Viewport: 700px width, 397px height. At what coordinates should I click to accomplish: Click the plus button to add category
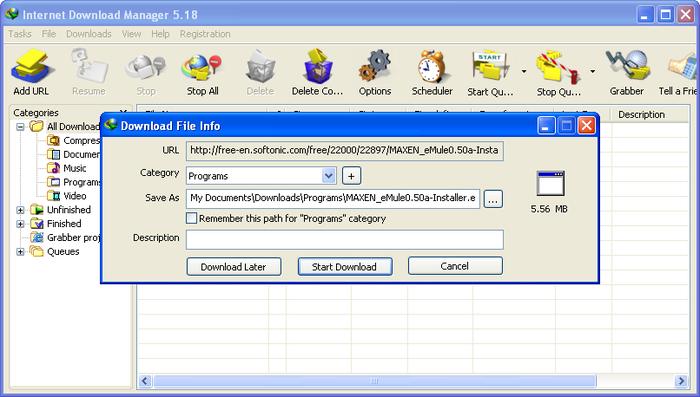[x=351, y=176]
